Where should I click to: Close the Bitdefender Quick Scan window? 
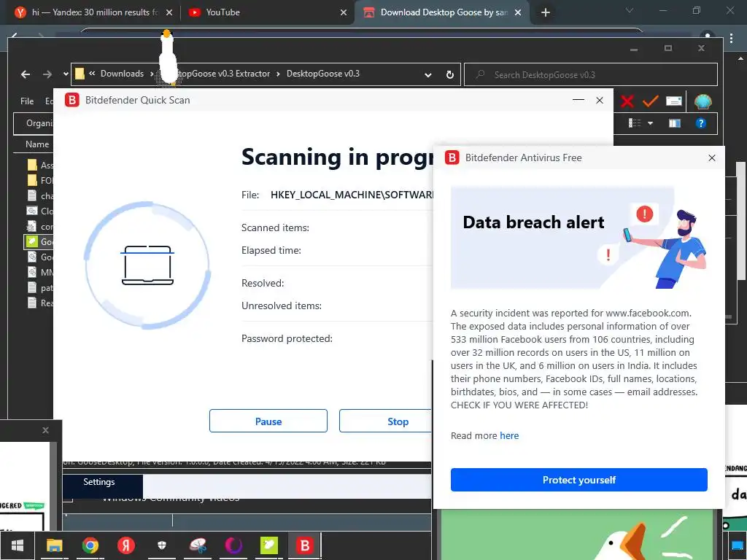tap(600, 100)
